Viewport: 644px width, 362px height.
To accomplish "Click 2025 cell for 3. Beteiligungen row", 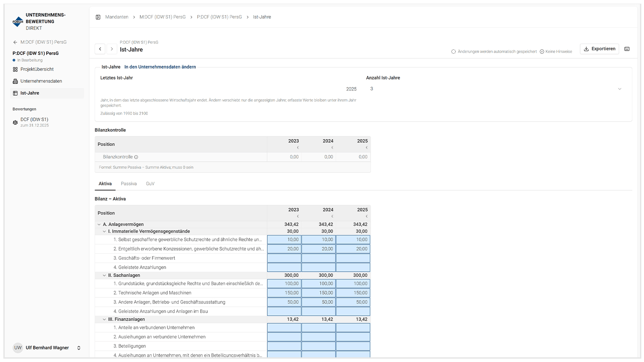I will coord(353,346).
